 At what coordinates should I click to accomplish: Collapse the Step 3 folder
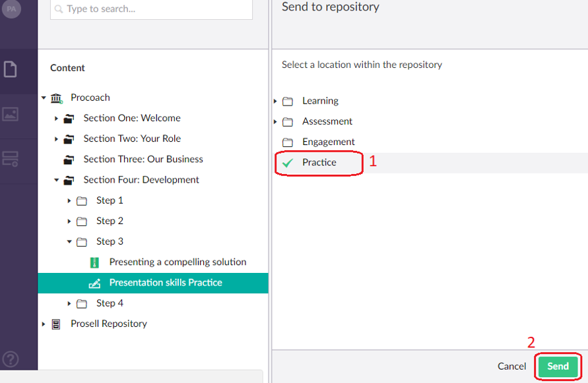tap(69, 241)
